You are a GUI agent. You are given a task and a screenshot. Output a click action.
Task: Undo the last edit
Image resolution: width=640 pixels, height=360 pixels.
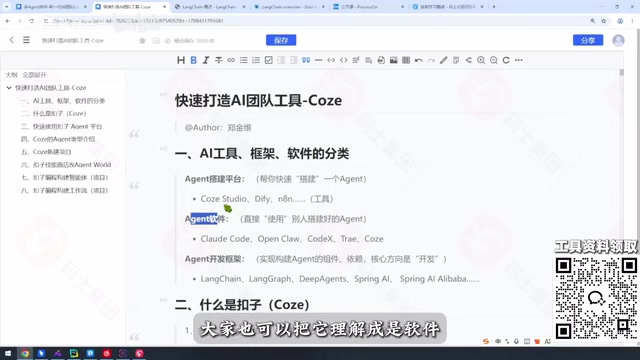coord(418,60)
